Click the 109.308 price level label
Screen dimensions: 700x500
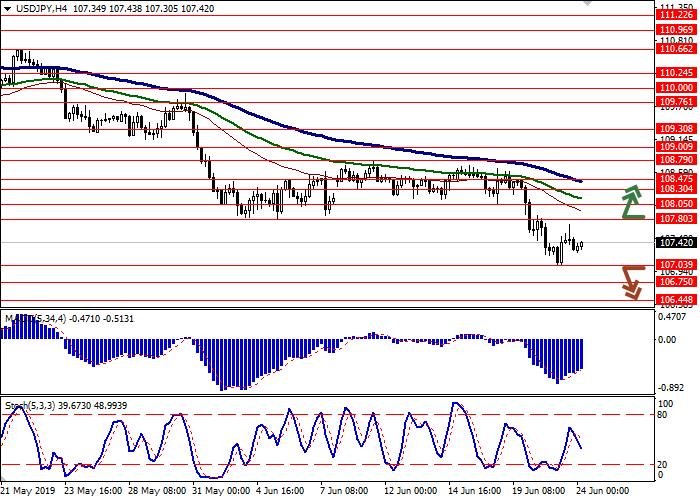pos(676,129)
